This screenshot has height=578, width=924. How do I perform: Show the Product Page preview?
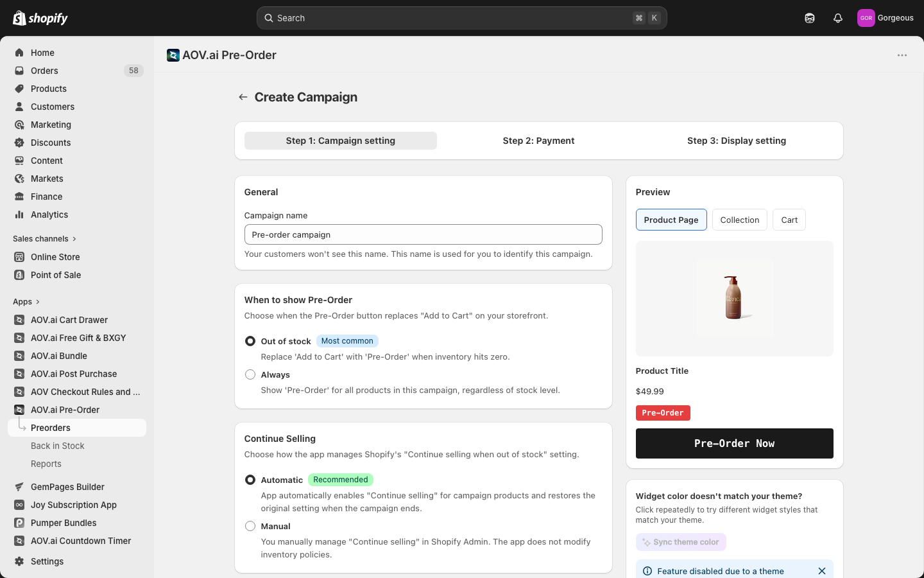click(671, 220)
